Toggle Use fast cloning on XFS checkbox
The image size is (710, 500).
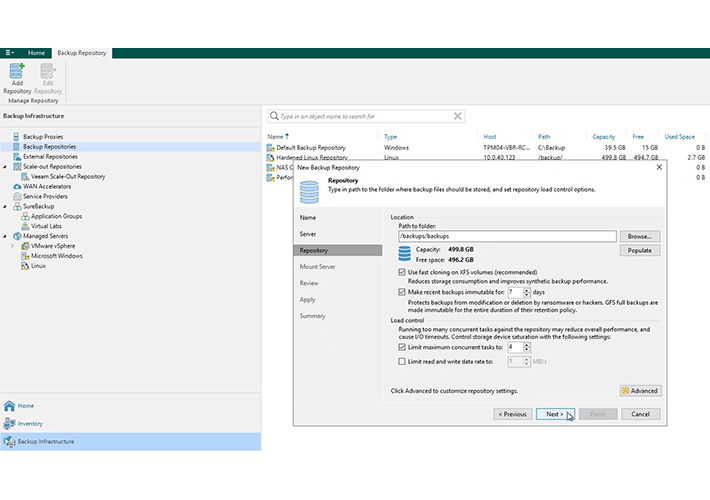tap(402, 272)
